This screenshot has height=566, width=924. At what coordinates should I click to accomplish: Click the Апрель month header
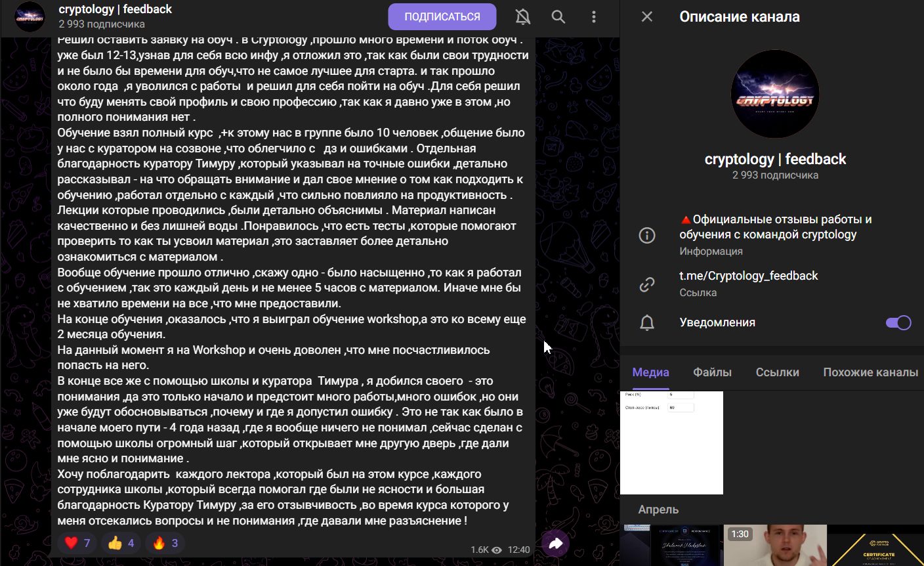coord(658,510)
